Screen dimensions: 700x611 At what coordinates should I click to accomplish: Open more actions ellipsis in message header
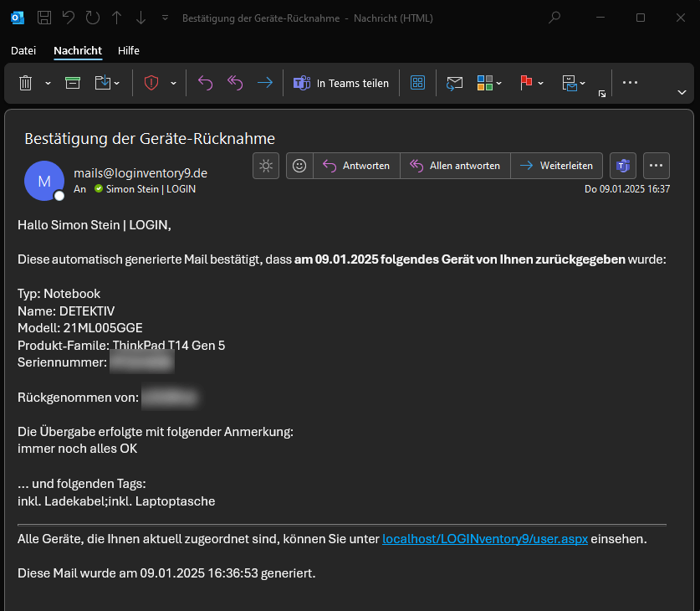click(x=657, y=166)
